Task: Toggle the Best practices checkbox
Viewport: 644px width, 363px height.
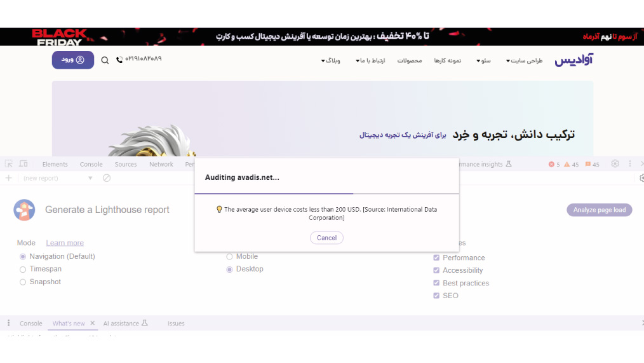Action: pyautogui.click(x=436, y=283)
